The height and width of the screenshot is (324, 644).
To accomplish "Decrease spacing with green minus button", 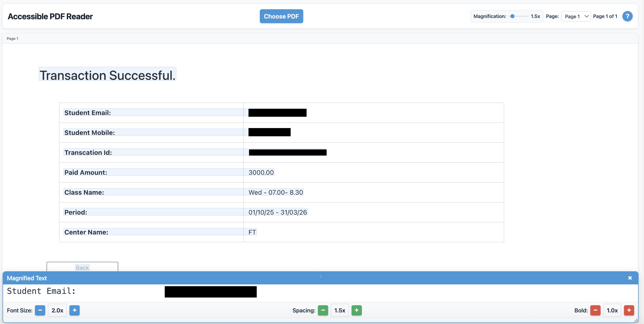I will tap(323, 310).
